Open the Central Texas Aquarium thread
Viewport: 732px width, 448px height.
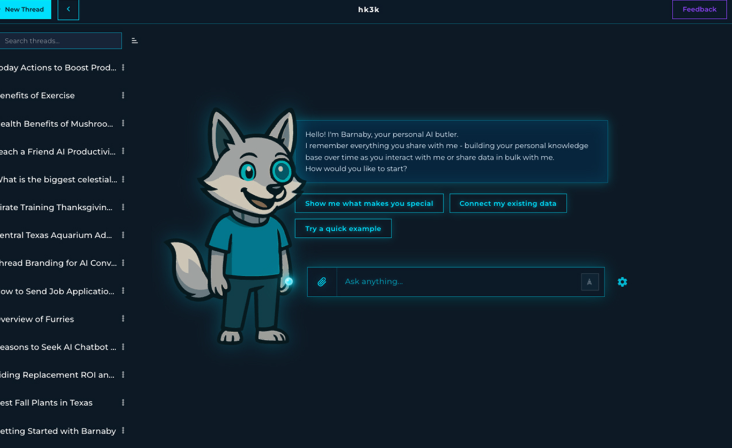coord(56,235)
